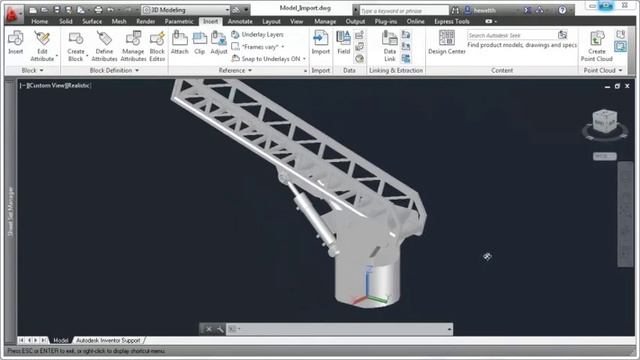This screenshot has width=640, height=360.
Task: Switch to the Surface ribbon tab
Action: pos(92,22)
